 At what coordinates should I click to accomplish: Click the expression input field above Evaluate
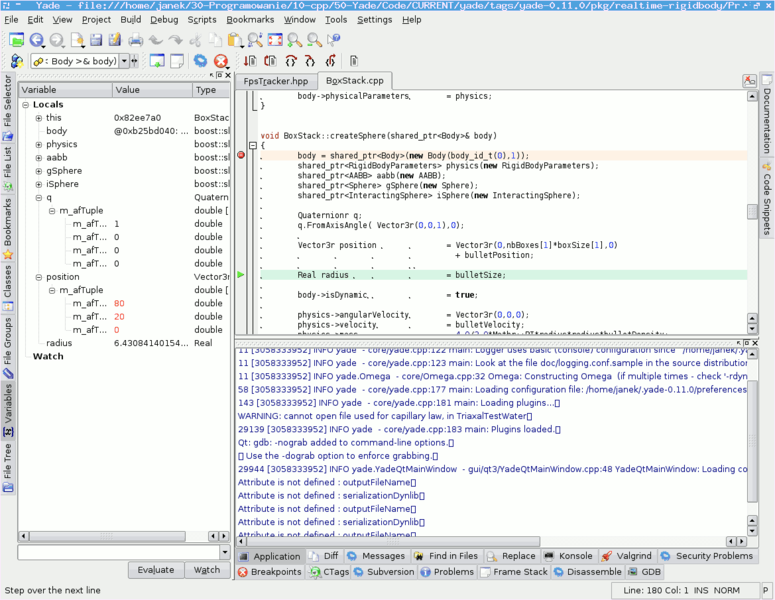pyautogui.click(x=116, y=552)
